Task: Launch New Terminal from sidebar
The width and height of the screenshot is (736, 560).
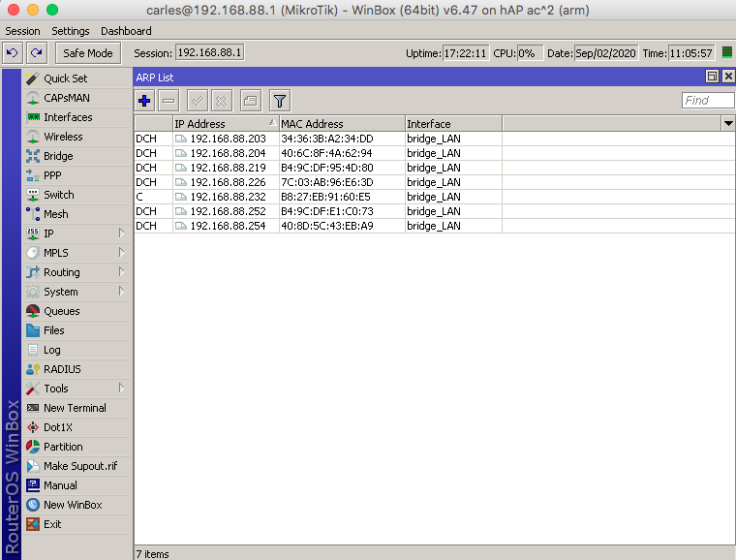Action: coord(77,408)
